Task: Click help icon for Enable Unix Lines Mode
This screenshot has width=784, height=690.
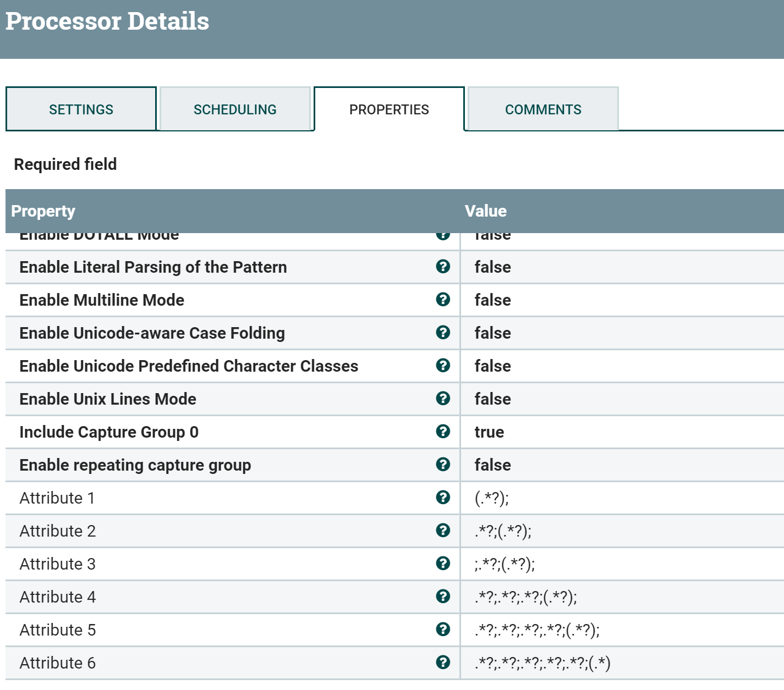Action: click(443, 399)
